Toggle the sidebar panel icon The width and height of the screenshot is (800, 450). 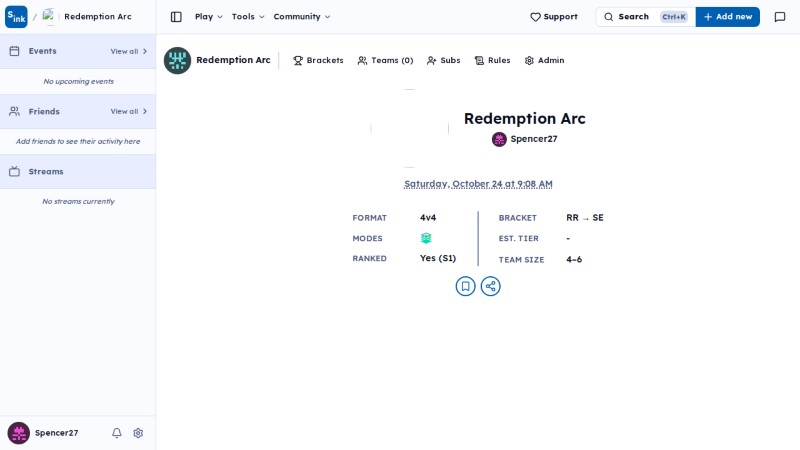[x=176, y=17]
